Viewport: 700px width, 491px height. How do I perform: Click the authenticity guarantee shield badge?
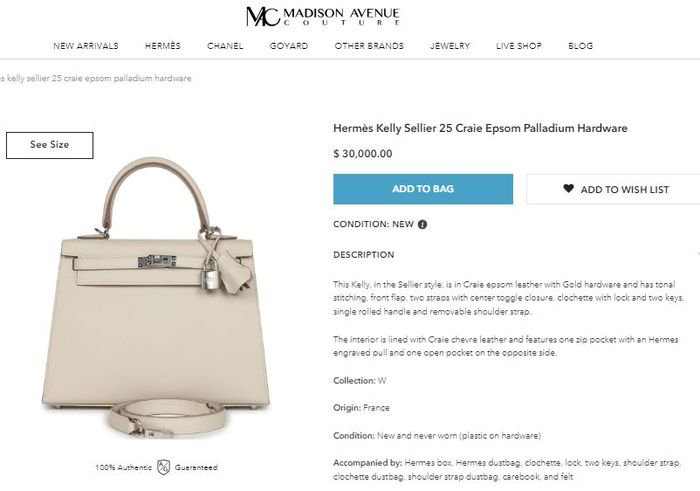pyautogui.click(x=164, y=467)
